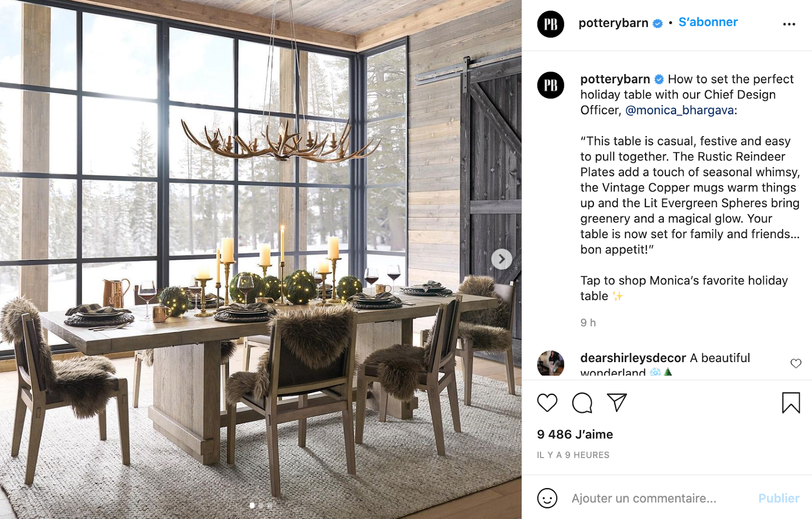Share post with paper plane icon
812x519 pixels.
tap(617, 403)
